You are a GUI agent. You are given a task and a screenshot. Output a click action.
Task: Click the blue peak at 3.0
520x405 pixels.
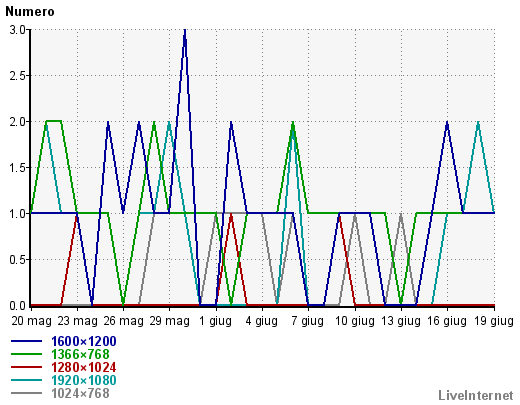point(185,31)
